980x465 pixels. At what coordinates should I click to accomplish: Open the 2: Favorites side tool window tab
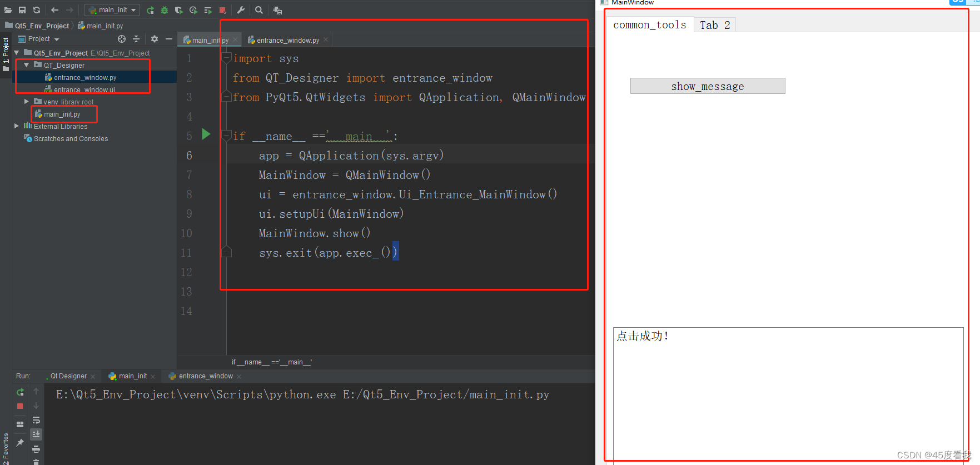point(6,448)
